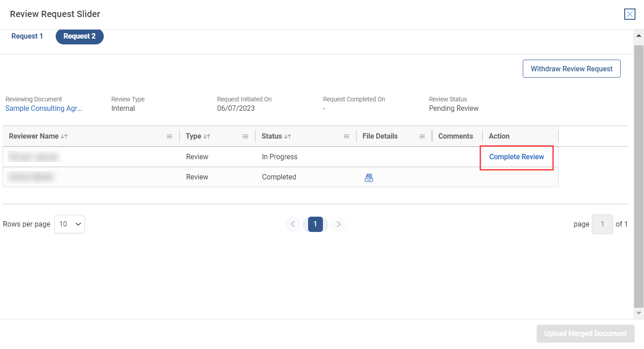Screen dimensions: 644x349
Task: Close the Review Request Slider
Action: point(630,14)
